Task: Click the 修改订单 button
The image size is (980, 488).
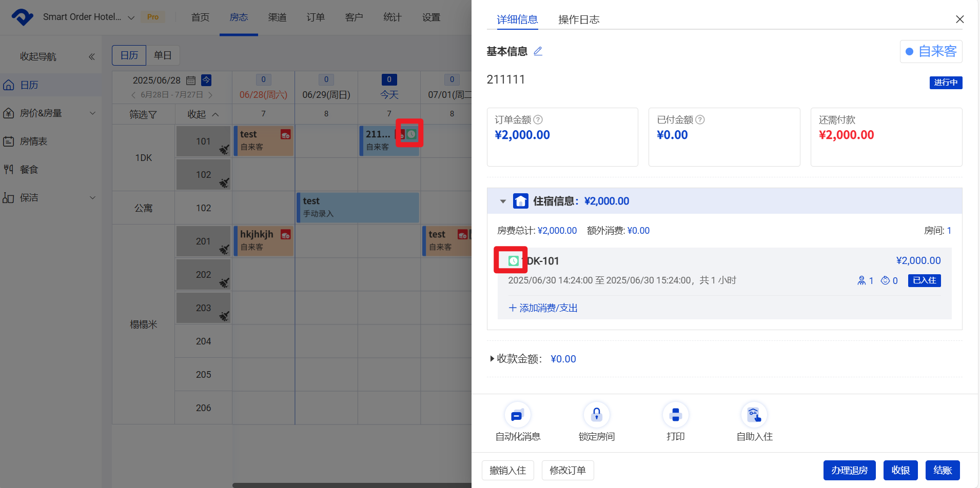Action: 567,470
